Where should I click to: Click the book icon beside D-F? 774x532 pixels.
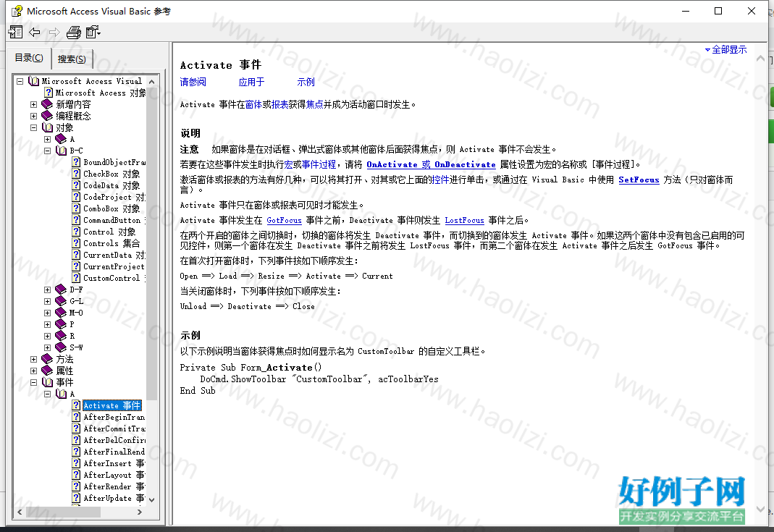coord(62,290)
